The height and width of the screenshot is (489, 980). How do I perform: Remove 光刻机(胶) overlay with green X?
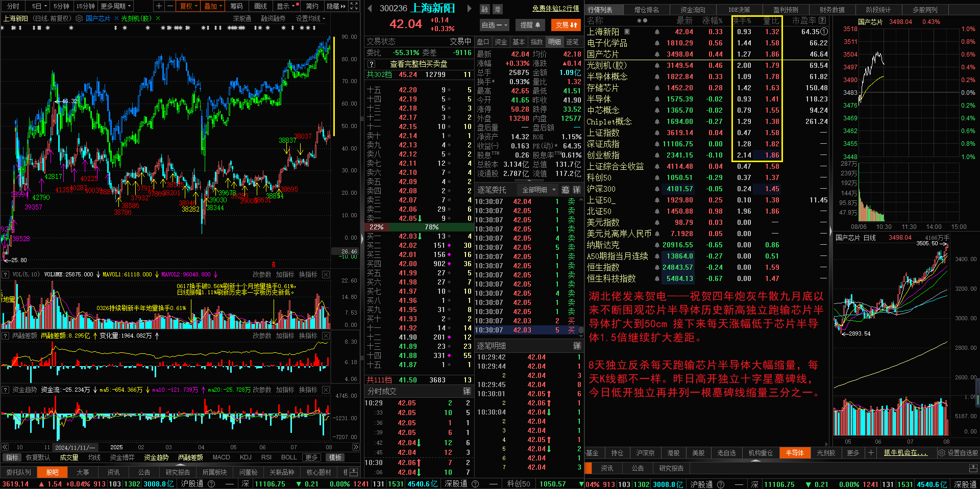[x=158, y=18]
